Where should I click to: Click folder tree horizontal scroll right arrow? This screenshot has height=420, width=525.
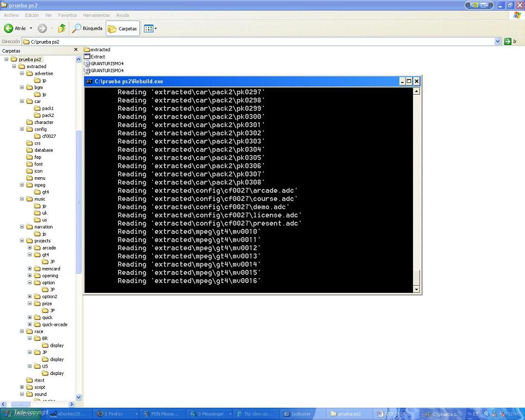pos(71,404)
